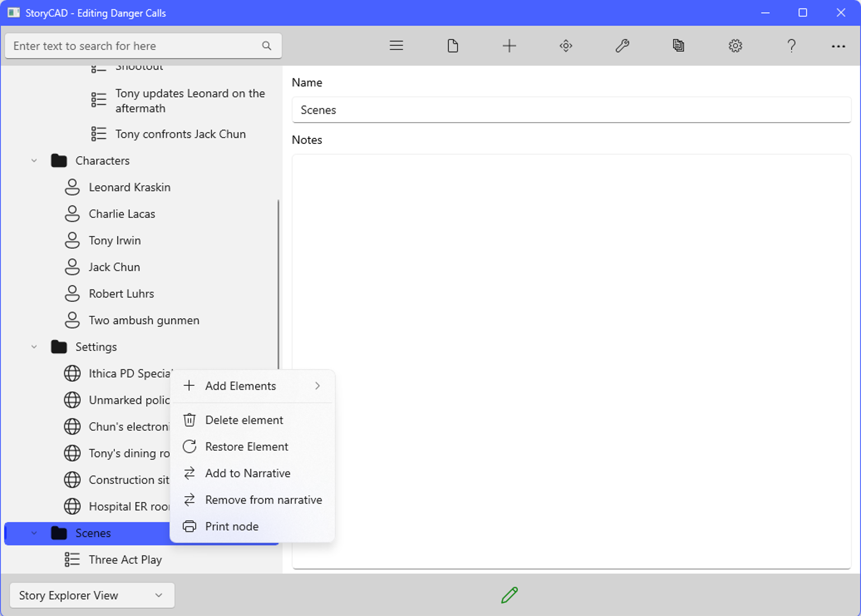Select the Tony Irwin character
Viewport: 861px width, 616px height.
coord(115,241)
